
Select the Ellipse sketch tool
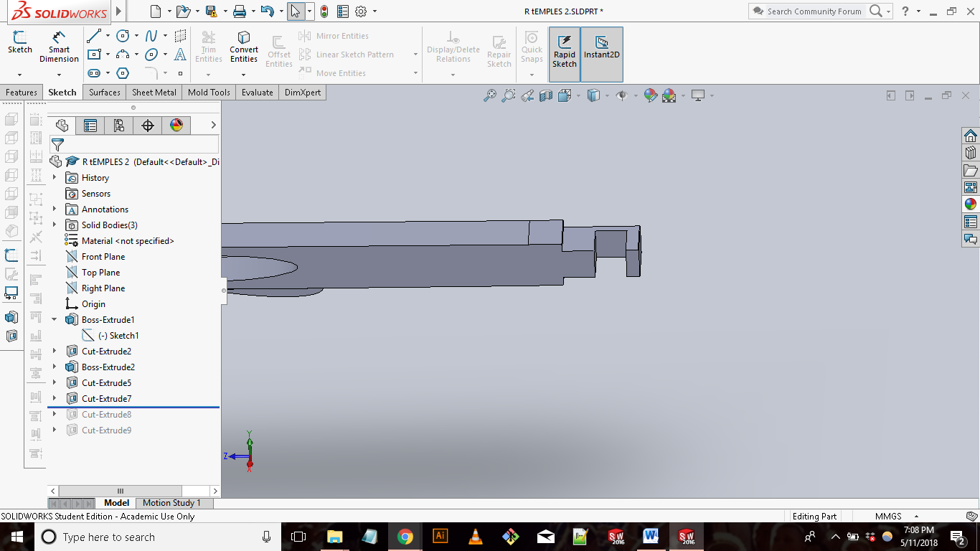[151, 55]
